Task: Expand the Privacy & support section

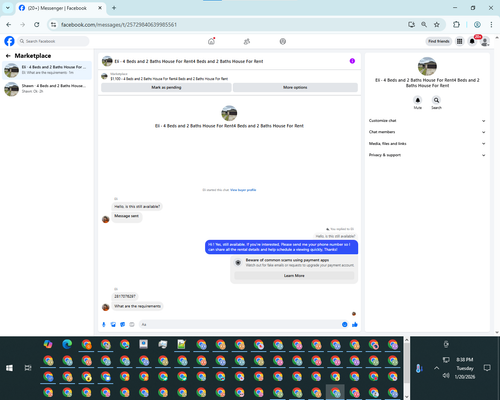Action: [x=427, y=155]
